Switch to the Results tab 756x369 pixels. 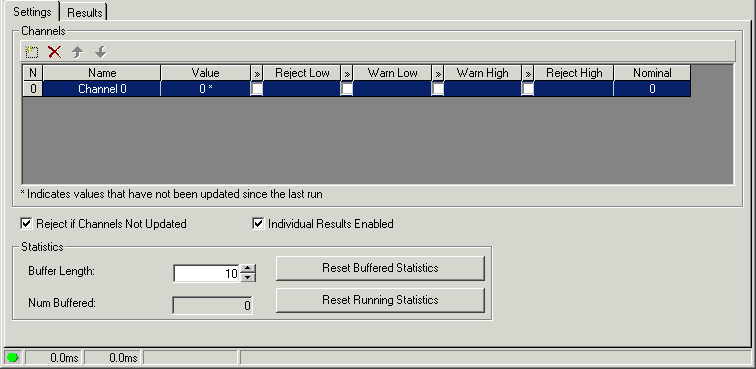pos(84,13)
